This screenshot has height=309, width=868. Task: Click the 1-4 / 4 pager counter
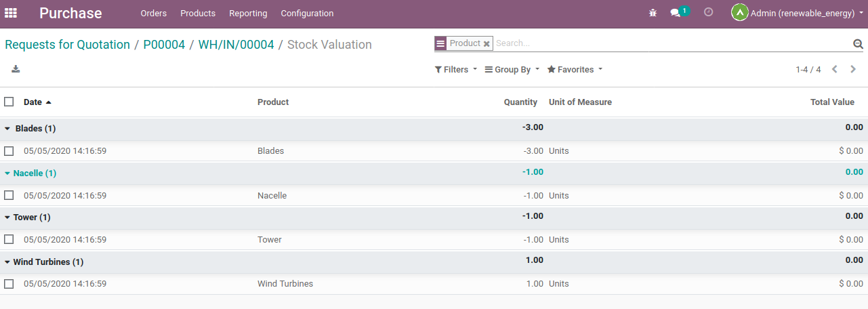808,70
